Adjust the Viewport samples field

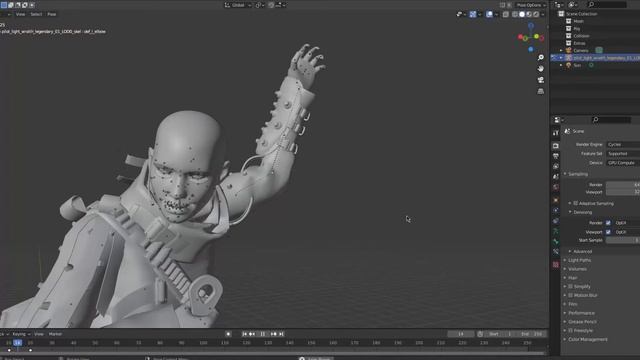(623, 192)
